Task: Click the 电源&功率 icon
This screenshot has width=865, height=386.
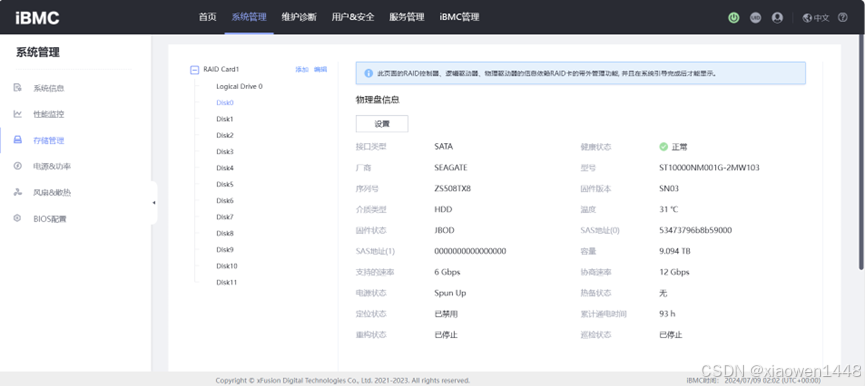Action: click(x=18, y=166)
